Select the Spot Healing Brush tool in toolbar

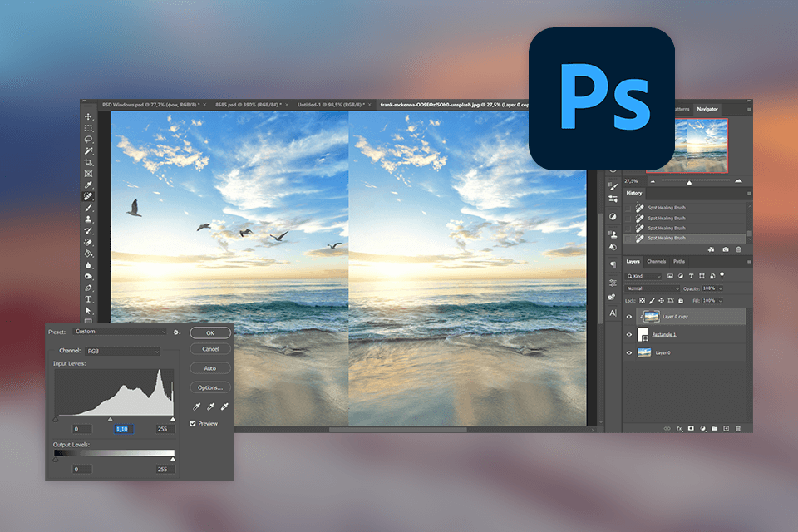89,196
